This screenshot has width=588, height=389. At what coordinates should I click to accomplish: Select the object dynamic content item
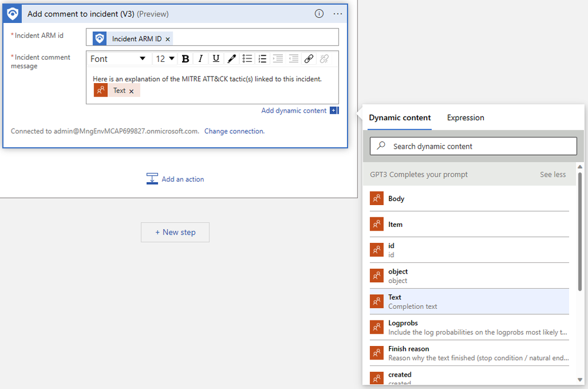(469, 276)
